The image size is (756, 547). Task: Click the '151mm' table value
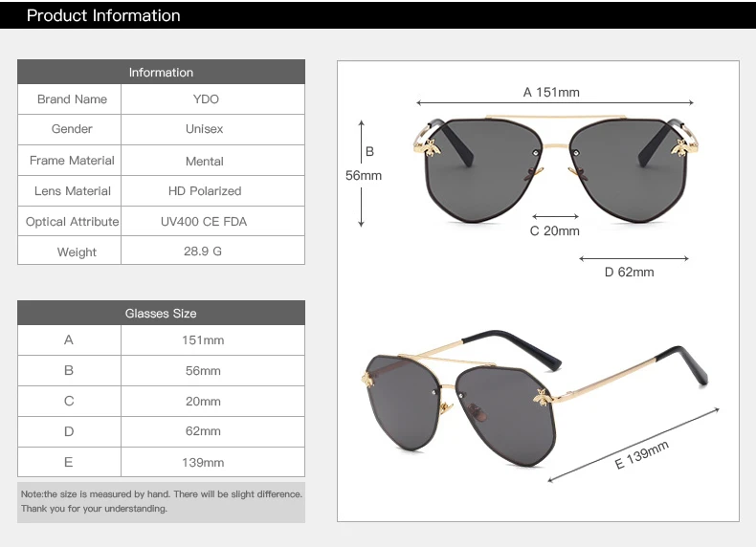pyautogui.click(x=203, y=340)
